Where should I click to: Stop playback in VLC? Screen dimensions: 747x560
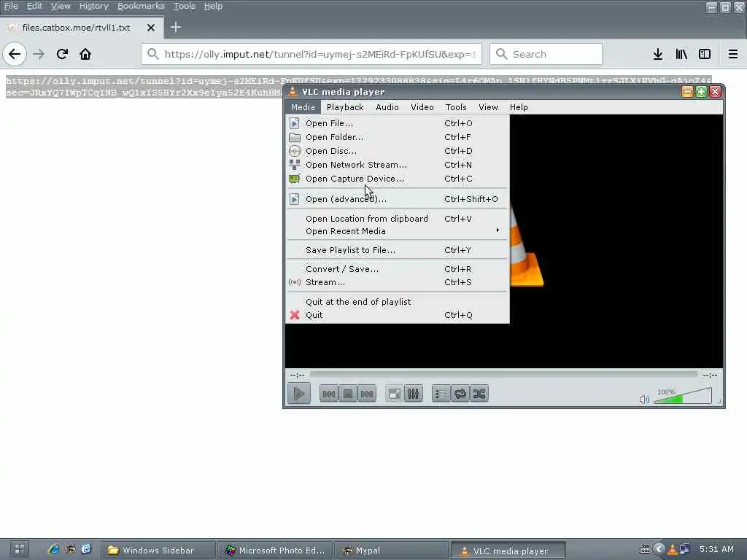348,394
